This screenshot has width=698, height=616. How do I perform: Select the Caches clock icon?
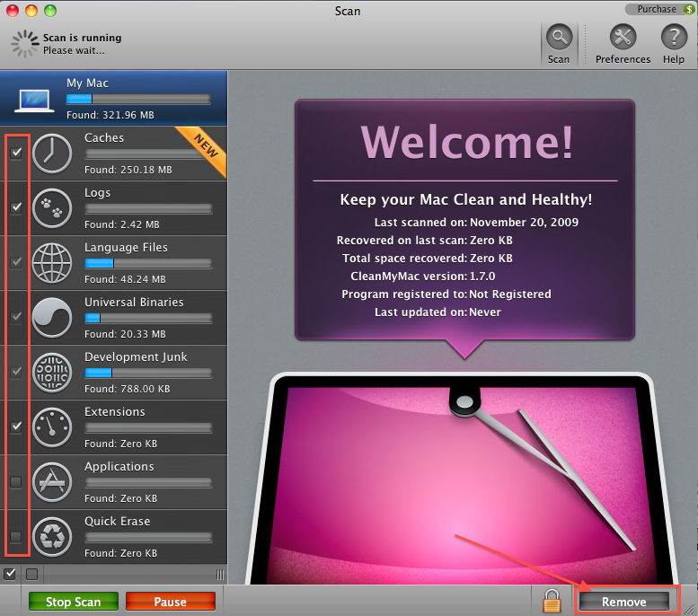click(51, 154)
